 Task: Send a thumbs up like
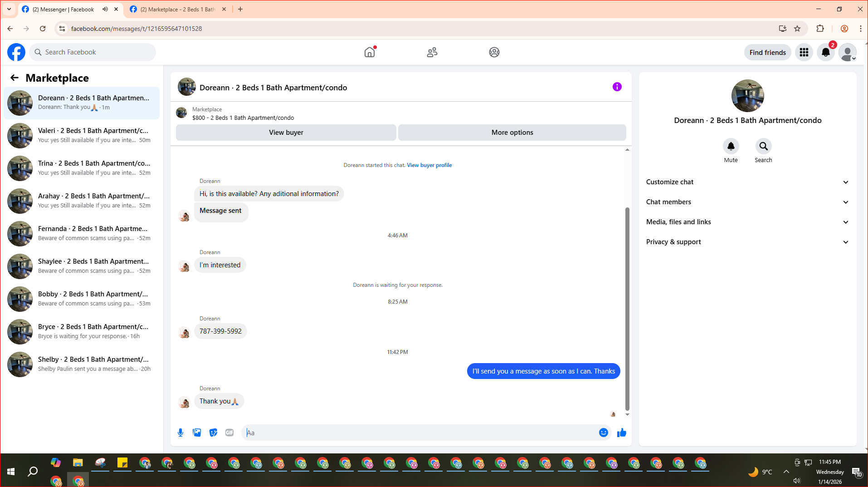(622, 433)
